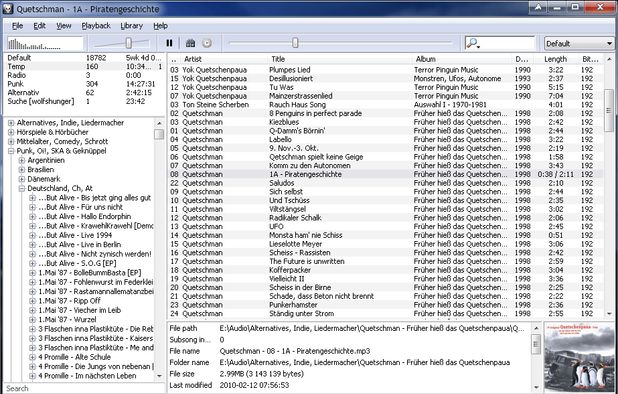Adjust the volume slider handle
618x394 pixels.
click(128, 43)
